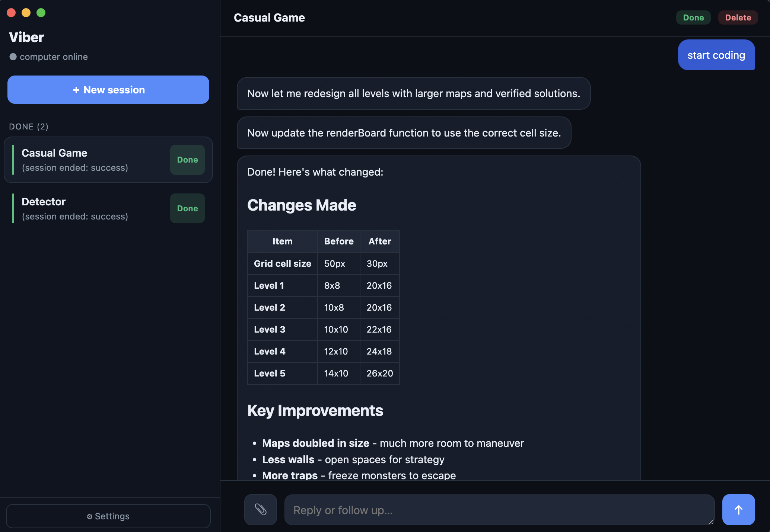
Task: Click the Viber app title
Action: point(26,37)
